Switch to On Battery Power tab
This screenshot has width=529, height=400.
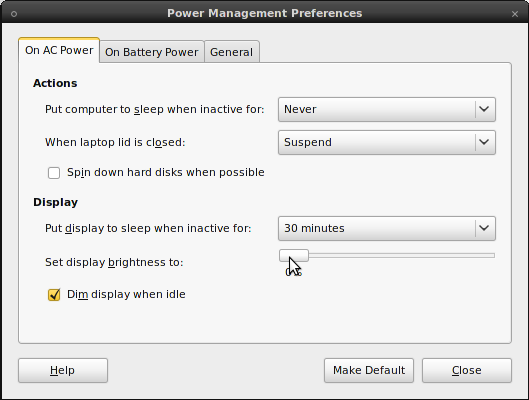(x=152, y=52)
